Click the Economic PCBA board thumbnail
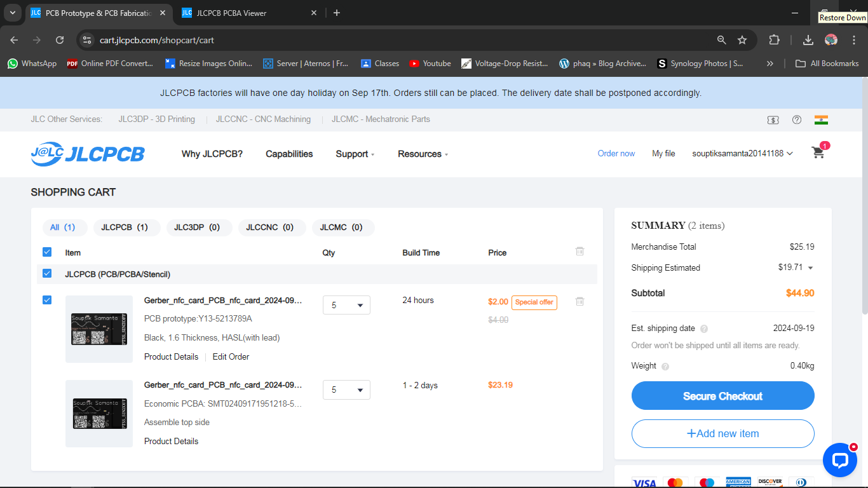This screenshot has height=488, width=868. point(99,414)
